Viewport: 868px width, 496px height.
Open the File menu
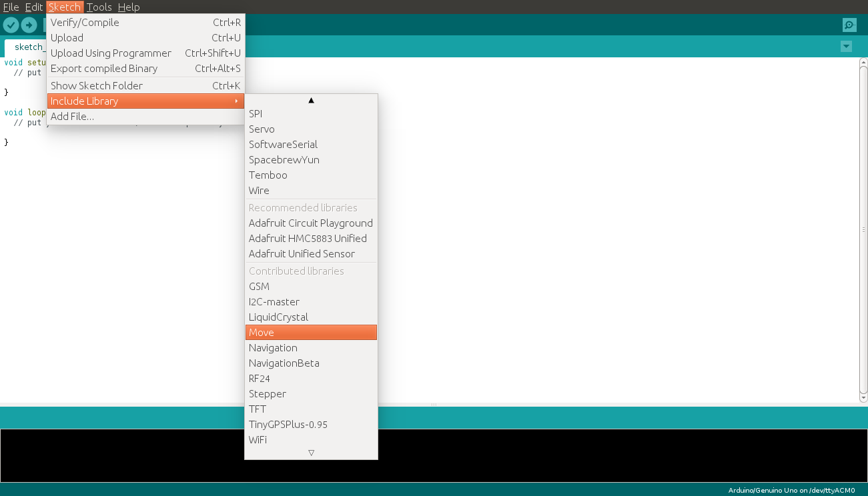11,7
